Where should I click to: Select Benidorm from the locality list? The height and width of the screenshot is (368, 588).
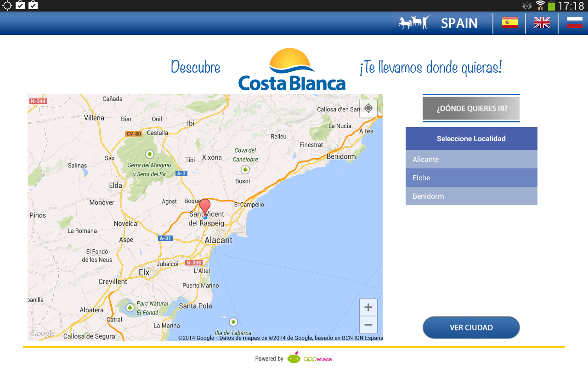(x=471, y=196)
